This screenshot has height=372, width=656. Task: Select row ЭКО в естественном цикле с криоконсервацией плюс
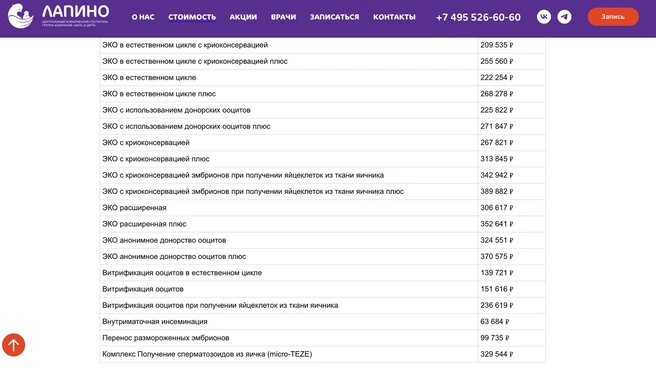tap(322, 62)
